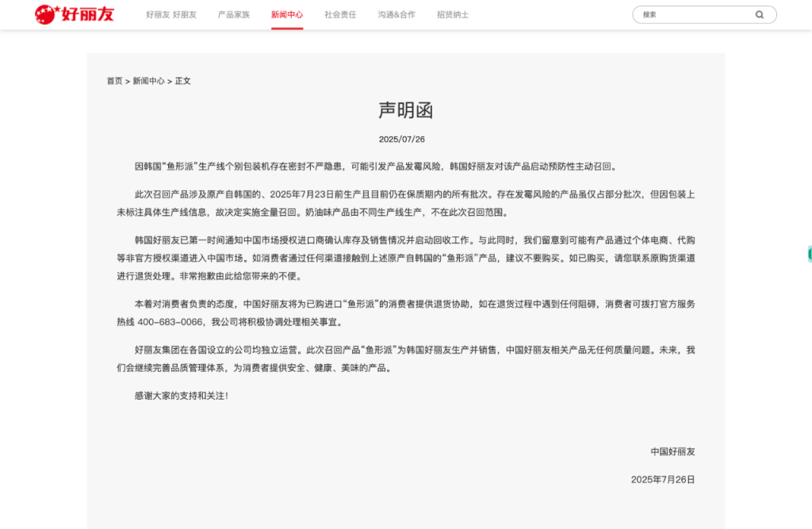Viewport: 812px width, 529px height.
Task: Open the 沟通&合作 menu item
Action: click(396, 14)
